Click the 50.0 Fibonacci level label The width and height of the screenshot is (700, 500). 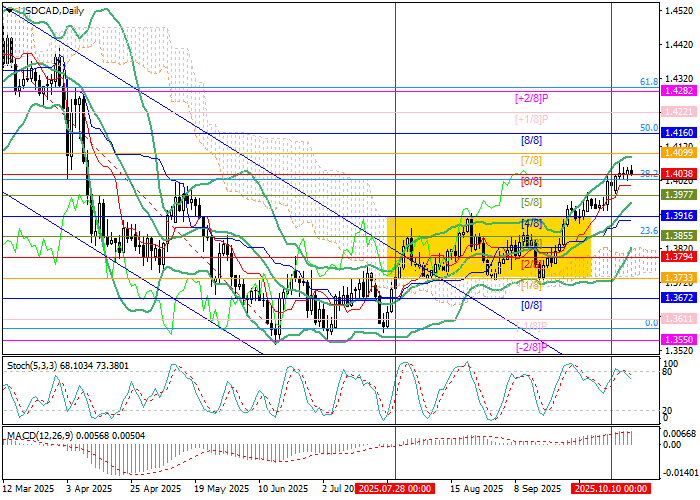(648, 128)
